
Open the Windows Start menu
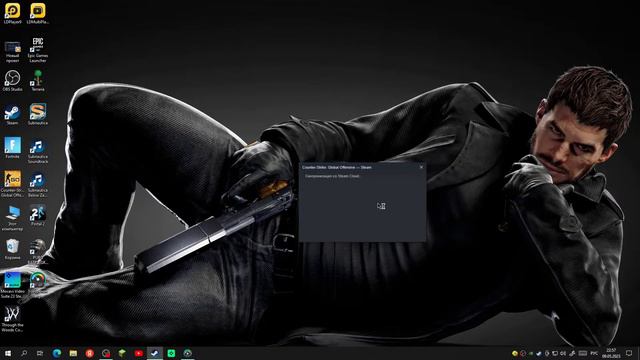point(8,353)
